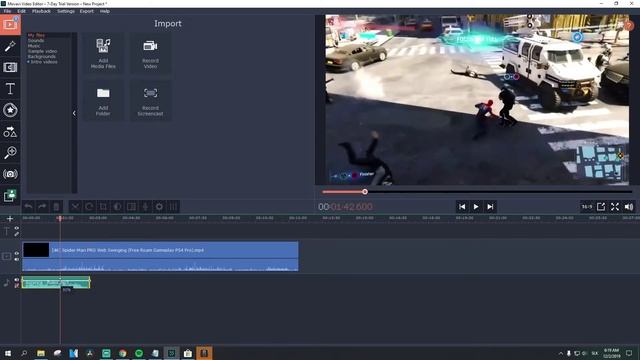Click the Split scissors icon
This screenshot has height=360, width=640.
[x=75, y=207]
